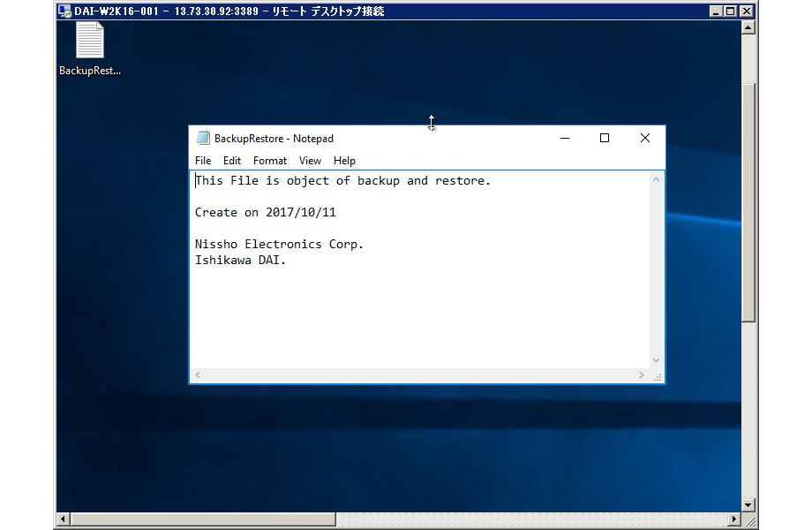Open the Help menu in Notepad
Viewport: 812px width, 530px height.
[x=344, y=161]
